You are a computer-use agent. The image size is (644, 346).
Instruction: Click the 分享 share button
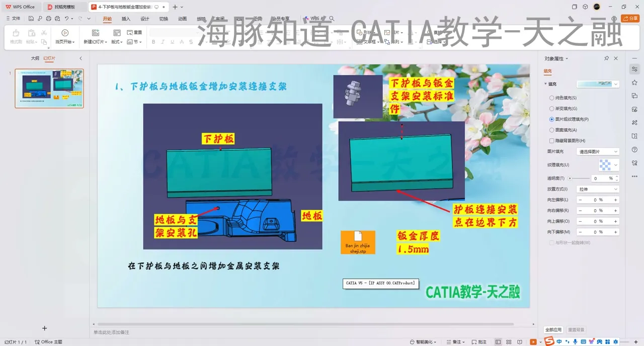click(x=630, y=18)
